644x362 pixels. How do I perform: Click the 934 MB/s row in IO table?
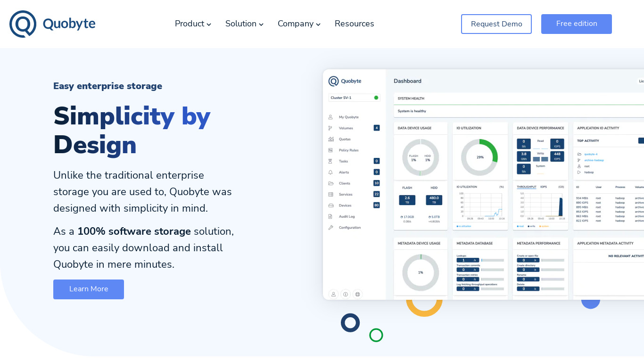tap(610, 198)
